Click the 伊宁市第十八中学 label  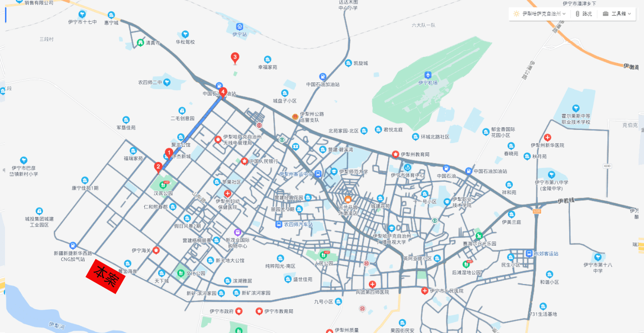pyautogui.click(x=597, y=268)
